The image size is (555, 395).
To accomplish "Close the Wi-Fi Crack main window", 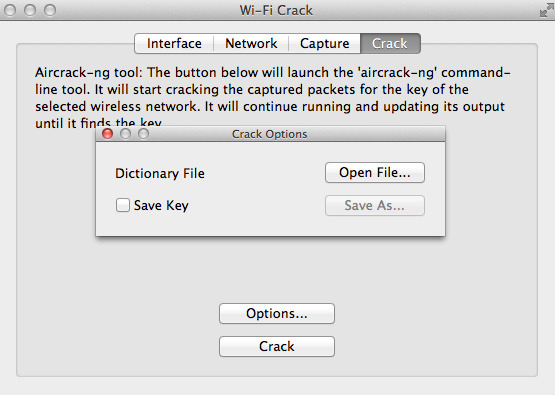I will (10, 10).
